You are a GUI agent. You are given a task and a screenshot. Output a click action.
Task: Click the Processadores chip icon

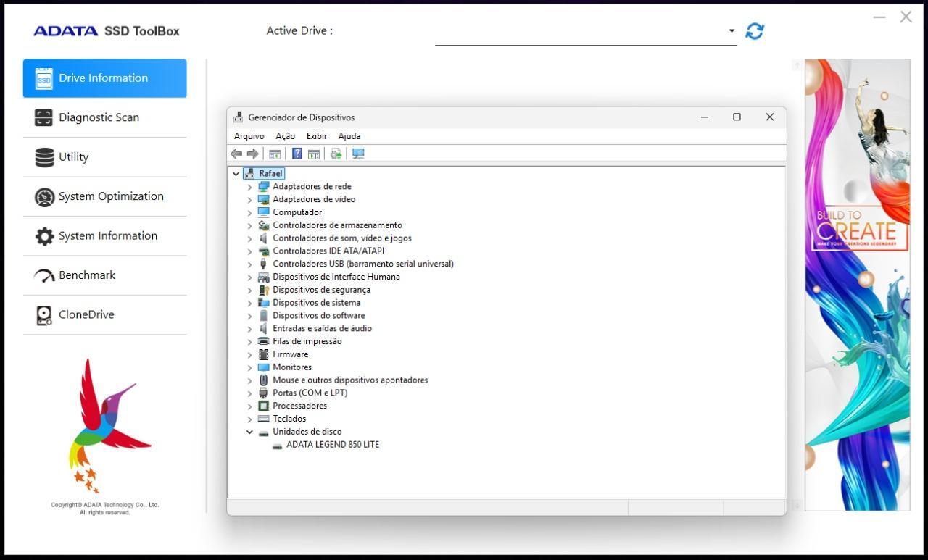(263, 406)
